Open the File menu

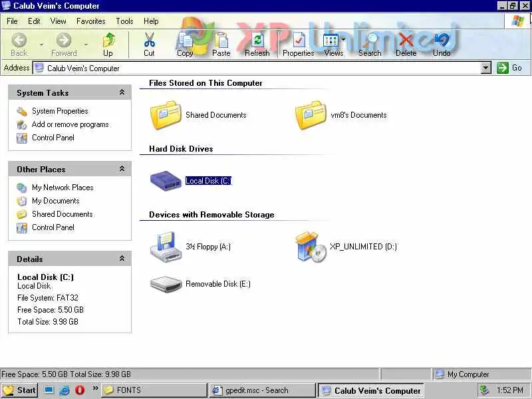(x=12, y=21)
